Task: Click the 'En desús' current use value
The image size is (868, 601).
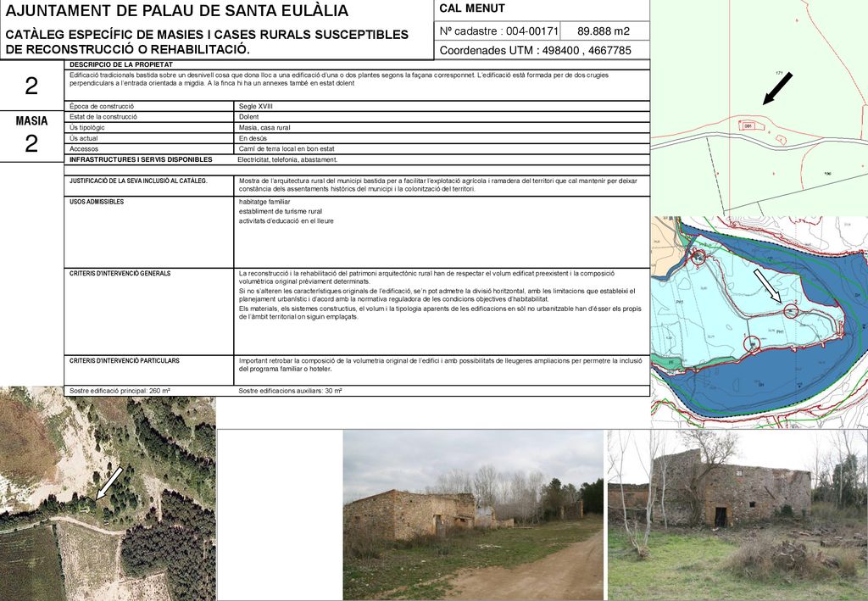Action: pos(253,138)
